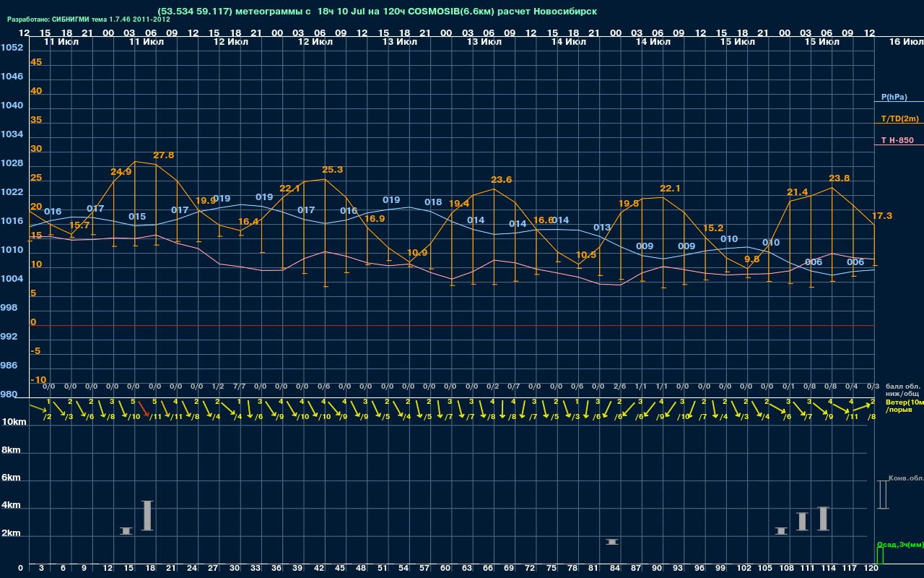Click the 013 pressure value on blue curve

(x=602, y=227)
